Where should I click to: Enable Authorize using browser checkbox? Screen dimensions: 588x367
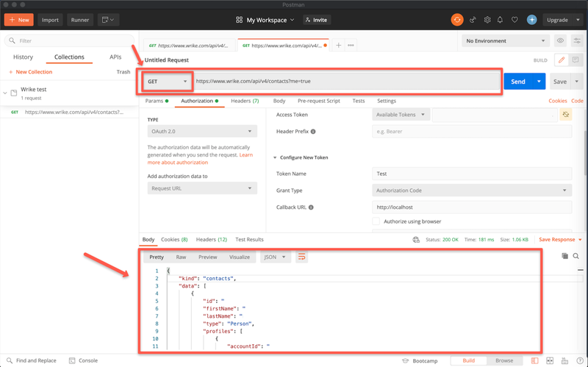pos(376,221)
